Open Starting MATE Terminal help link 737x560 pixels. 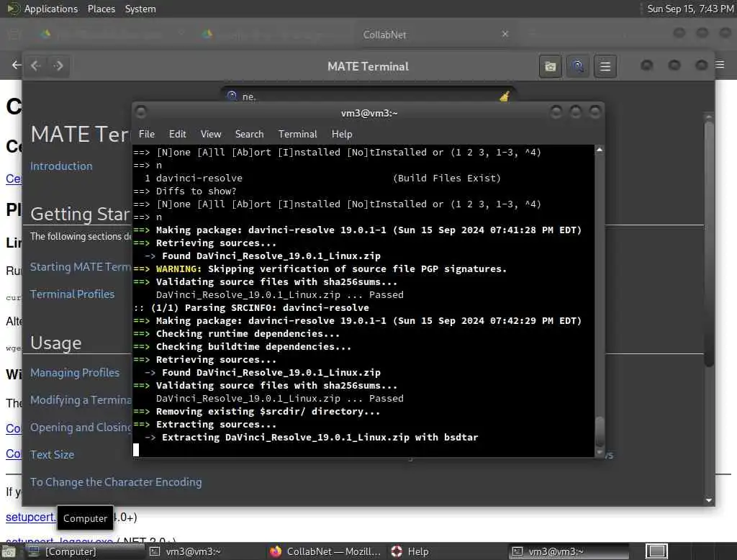click(81, 266)
